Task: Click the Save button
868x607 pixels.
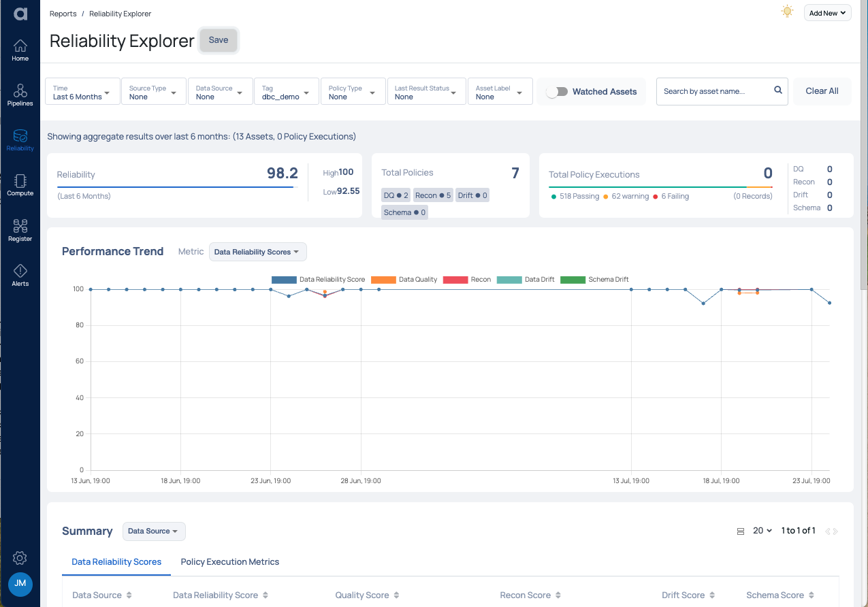Action: [x=219, y=40]
